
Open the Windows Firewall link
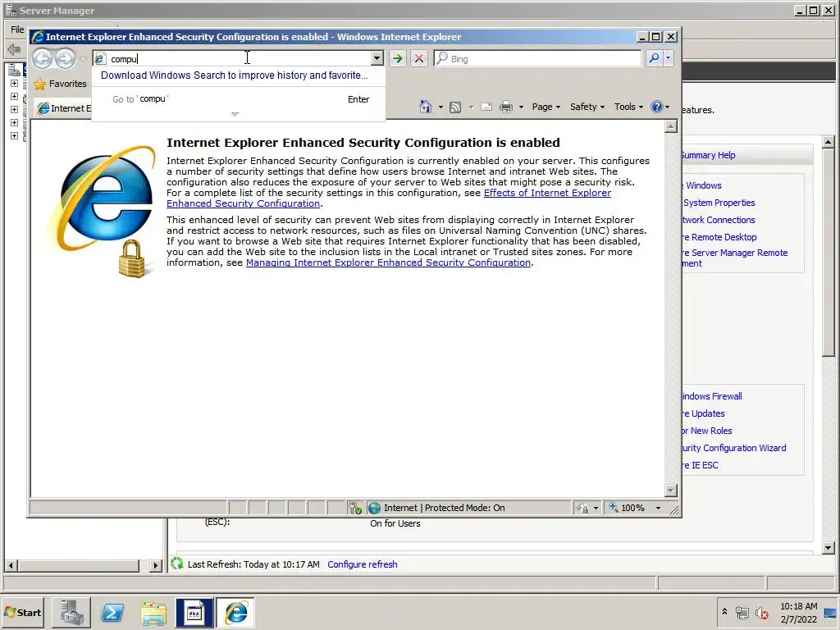point(713,396)
